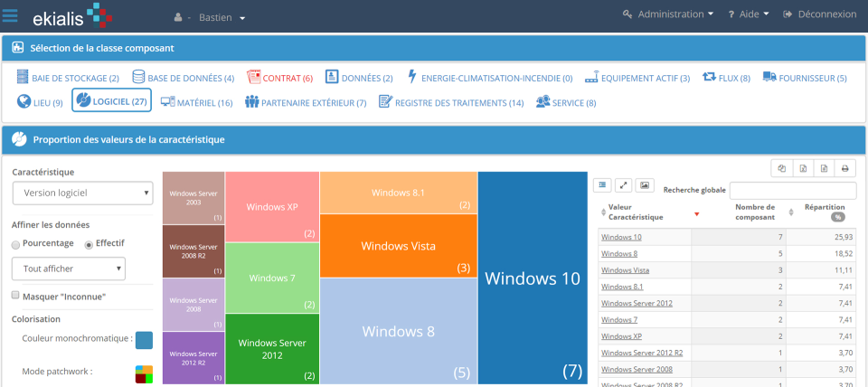
Task: Click the ekialis logo
Action: coord(72,15)
